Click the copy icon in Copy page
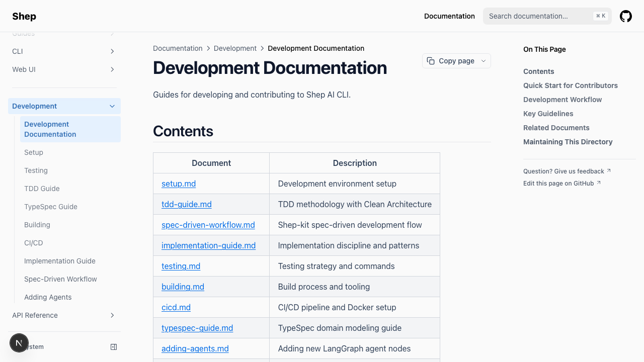The width and height of the screenshot is (644, 362). click(431, 61)
